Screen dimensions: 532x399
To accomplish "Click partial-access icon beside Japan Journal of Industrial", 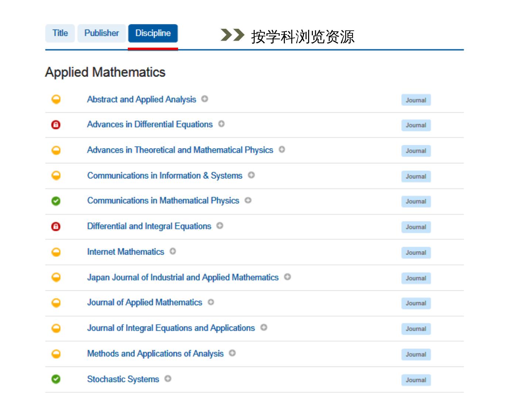I will coord(56,277).
